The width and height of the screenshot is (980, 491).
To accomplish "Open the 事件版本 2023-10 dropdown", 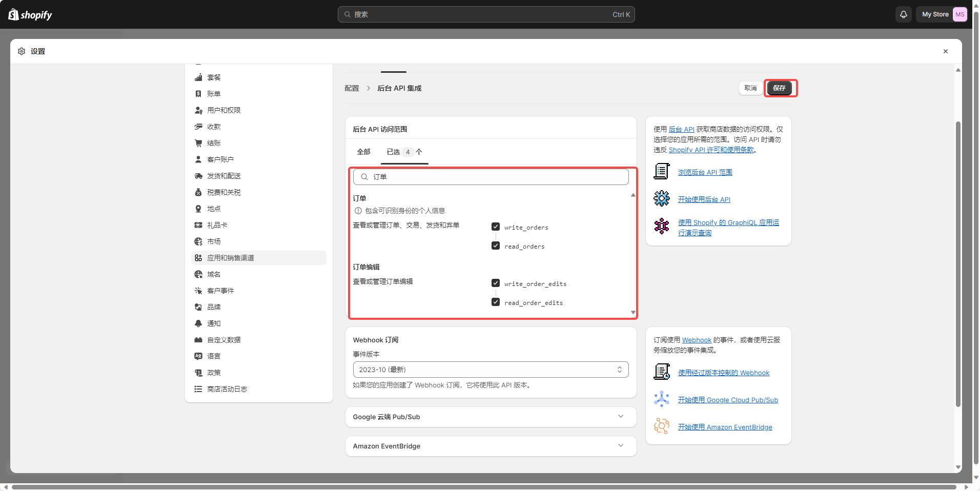I will coord(491,370).
